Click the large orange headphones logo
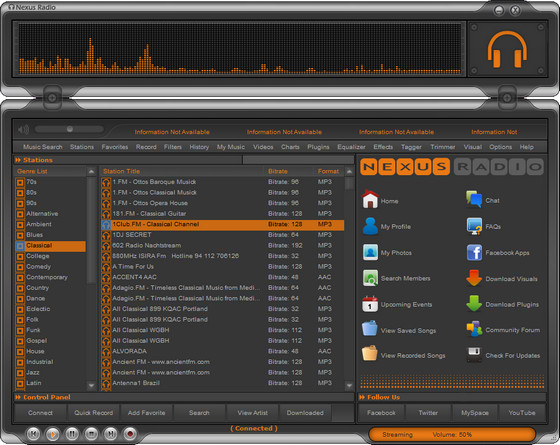560x445 pixels. 507,49
